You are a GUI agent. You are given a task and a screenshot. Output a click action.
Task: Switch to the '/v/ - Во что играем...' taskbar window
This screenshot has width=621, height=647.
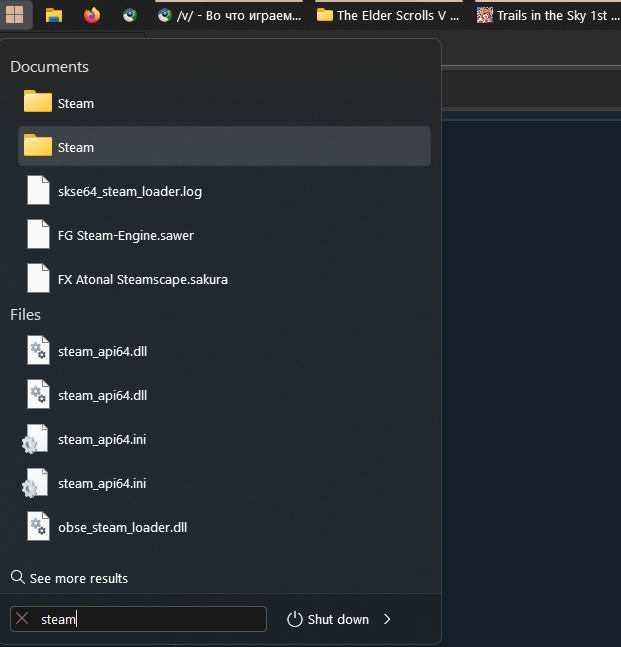coord(229,15)
